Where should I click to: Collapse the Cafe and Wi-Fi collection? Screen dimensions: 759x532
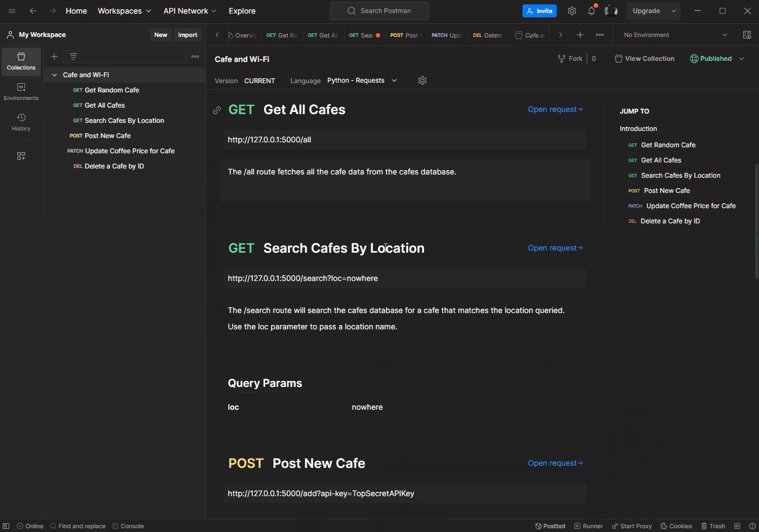tap(54, 75)
